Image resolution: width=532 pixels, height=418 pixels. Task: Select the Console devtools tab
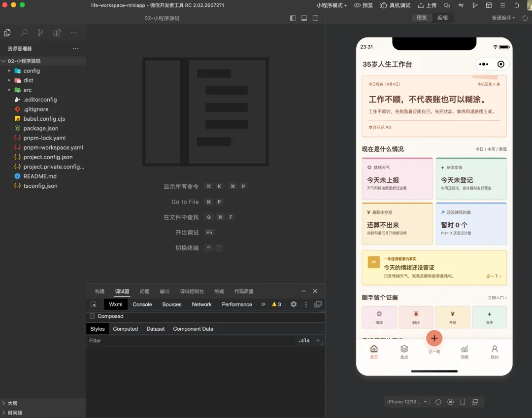(x=142, y=305)
